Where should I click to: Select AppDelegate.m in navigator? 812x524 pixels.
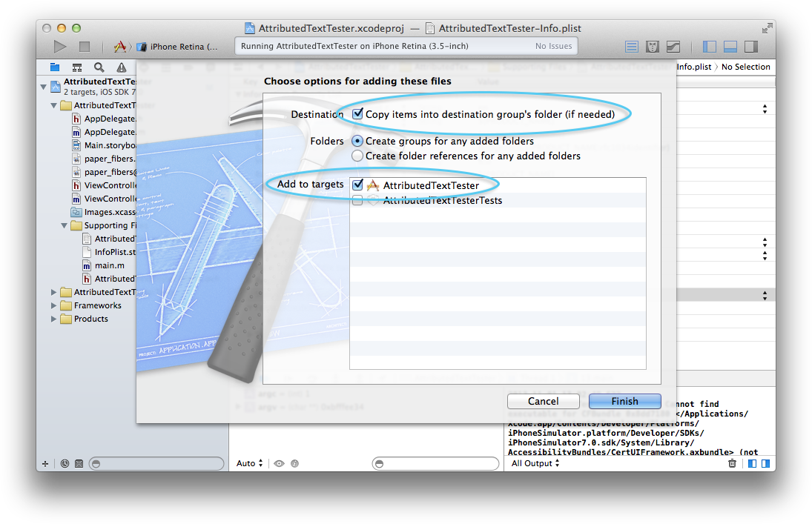click(x=104, y=132)
